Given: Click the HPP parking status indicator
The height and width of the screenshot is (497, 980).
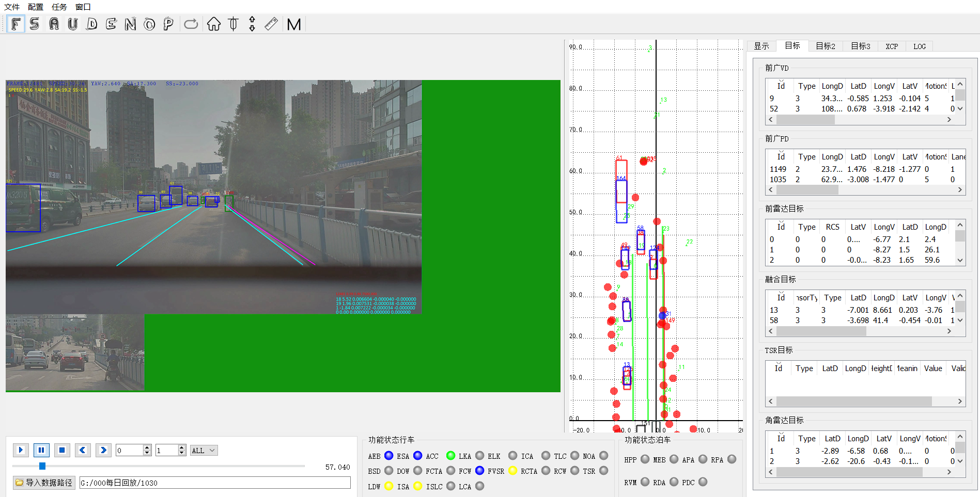Looking at the screenshot, I should tap(645, 459).
